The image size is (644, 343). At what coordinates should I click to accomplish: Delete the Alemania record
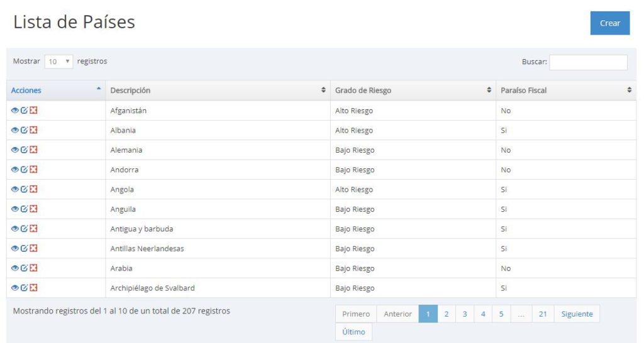point(34,150)
